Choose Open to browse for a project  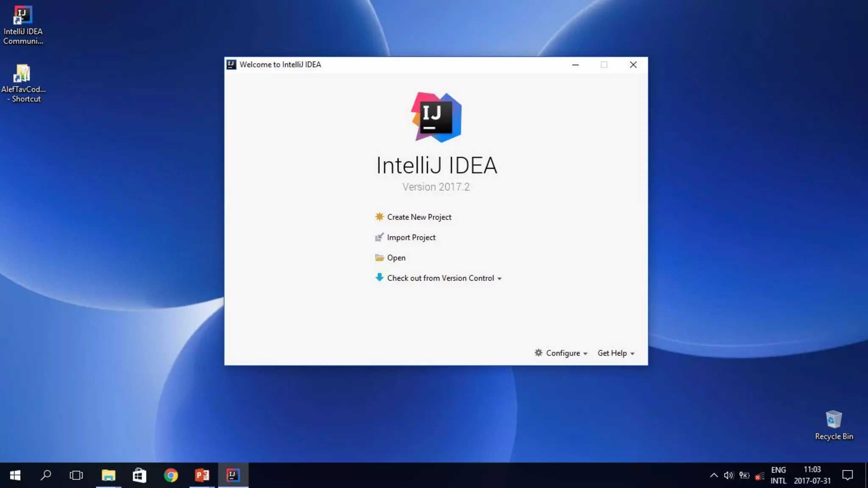(x=396, y=258)
